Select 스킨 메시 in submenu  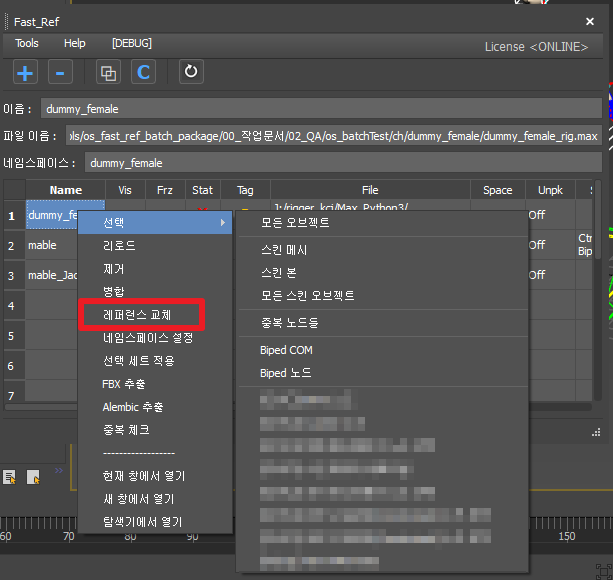[x=382, y=250]
